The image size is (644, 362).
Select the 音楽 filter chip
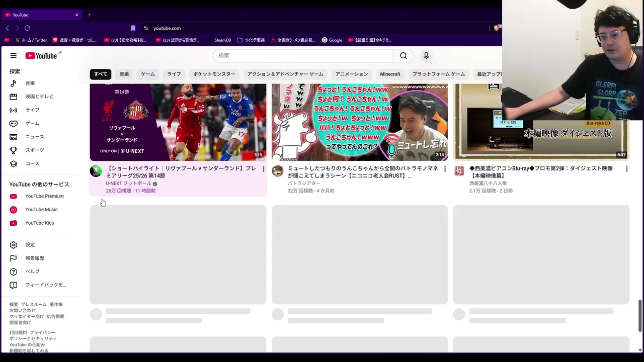tap(124, 74)
